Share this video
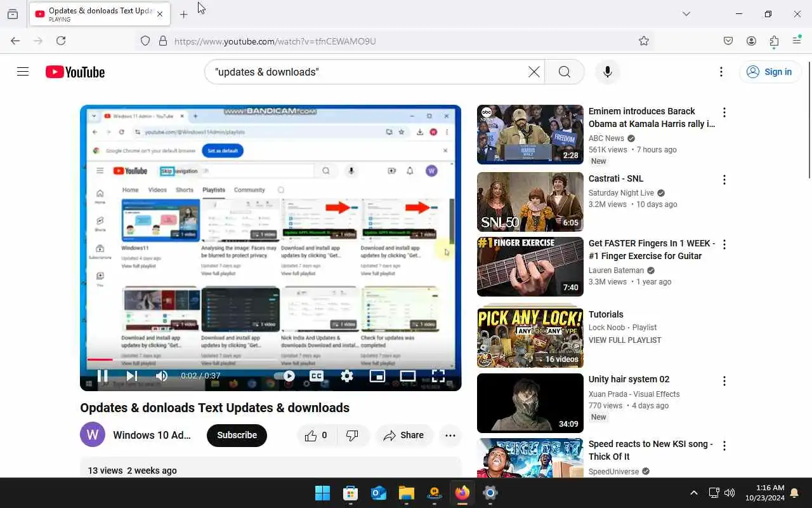Image resolution: width=812 pixels, height=508 pixels. [x=404, y=436]
